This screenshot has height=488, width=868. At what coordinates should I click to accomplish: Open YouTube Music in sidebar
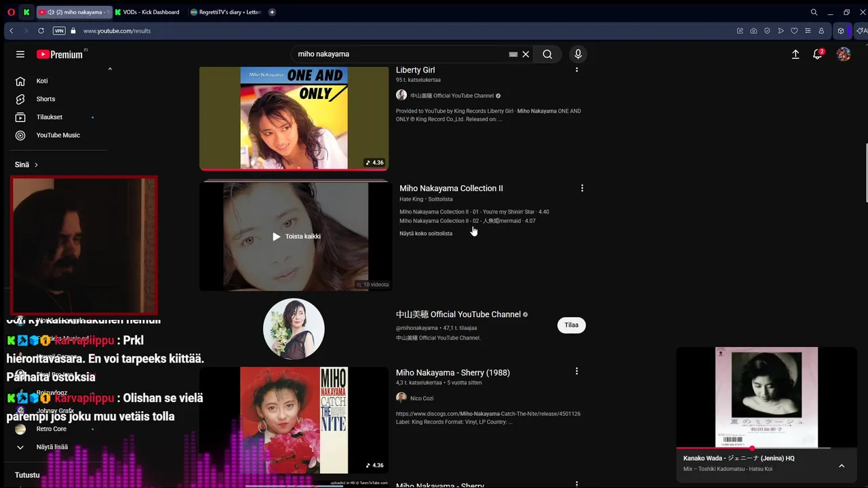[58, 135]
